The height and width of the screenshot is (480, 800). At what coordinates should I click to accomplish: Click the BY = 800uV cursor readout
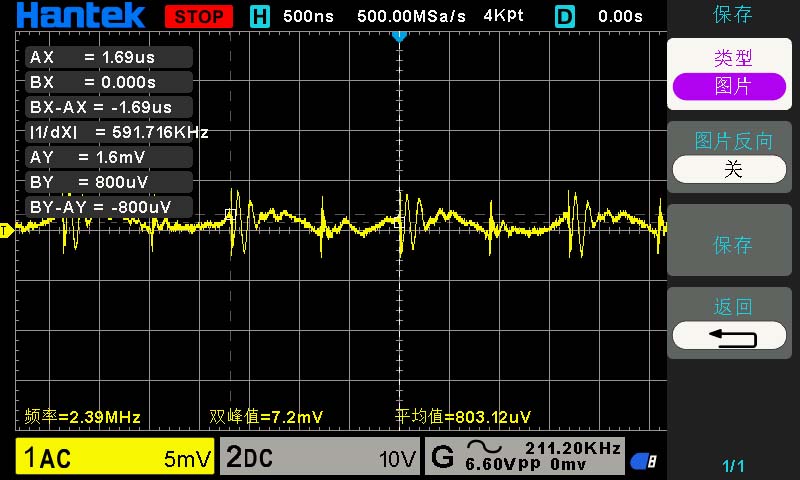point(109,182)
